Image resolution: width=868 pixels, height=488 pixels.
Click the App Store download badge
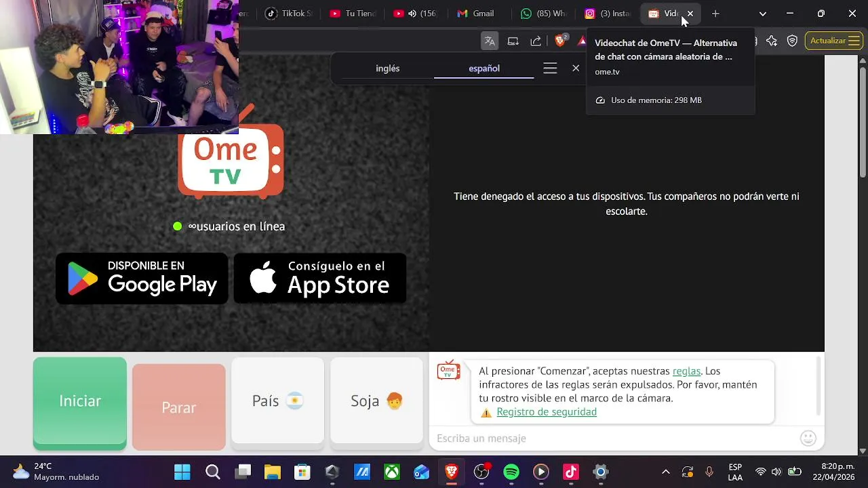[x=320, y=279]
